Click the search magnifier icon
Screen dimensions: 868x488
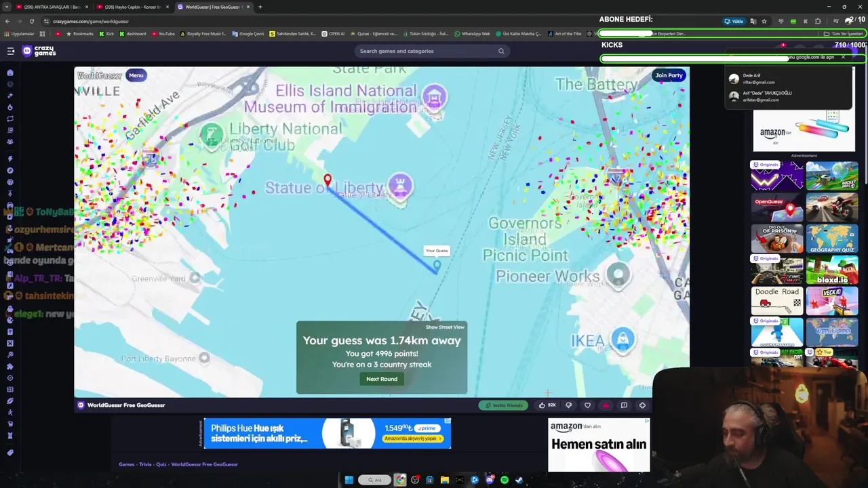pyautogui.click(x=501, y=51)
